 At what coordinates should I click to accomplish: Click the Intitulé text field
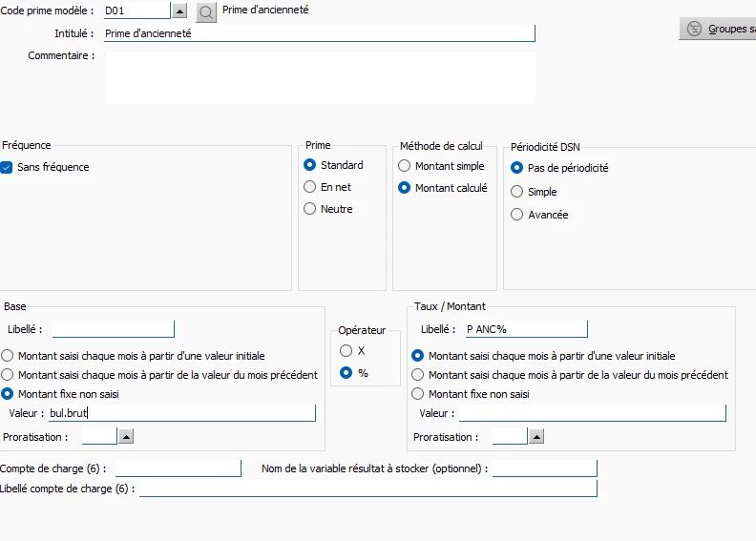319,33
